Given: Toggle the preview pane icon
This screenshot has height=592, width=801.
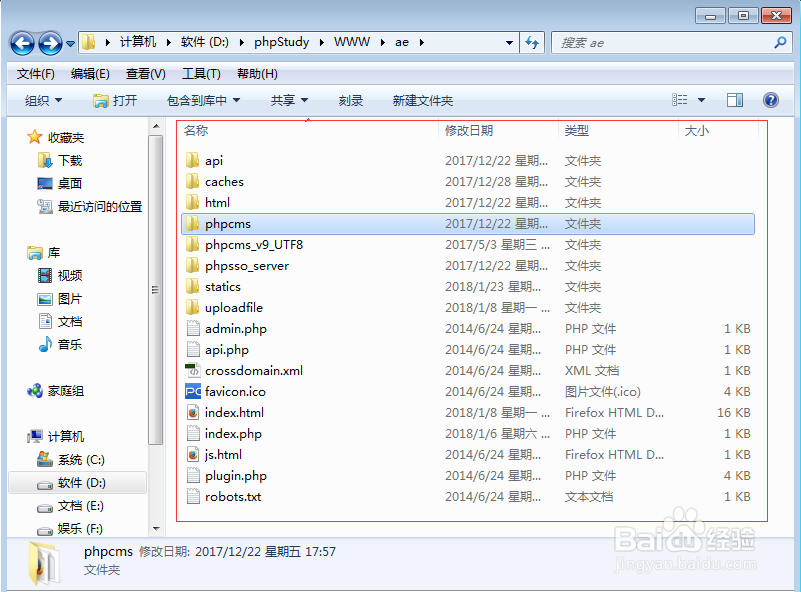Looking at the screenshot, I should tap(735, 100).
